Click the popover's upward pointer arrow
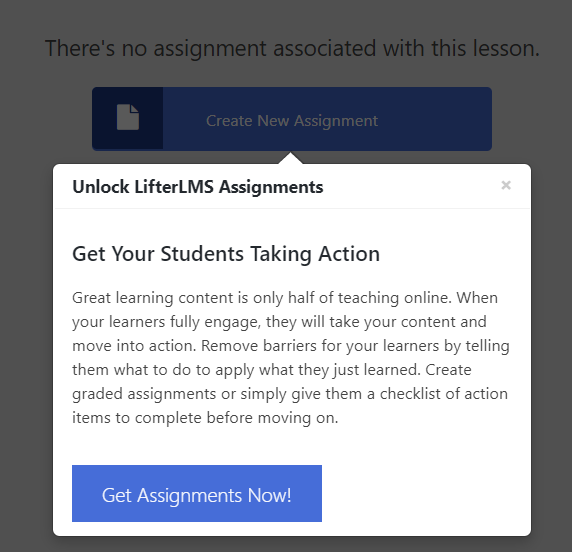 [x=290, y=158]
